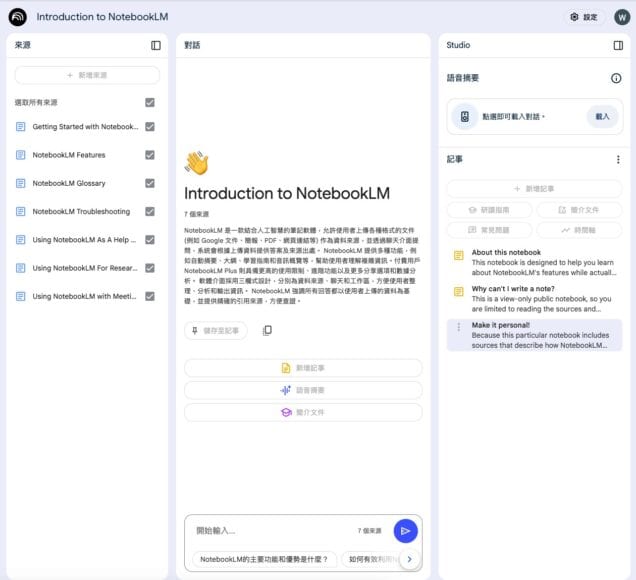Click document icon of NotebookLM Glossary source

(x=20, y=183)
